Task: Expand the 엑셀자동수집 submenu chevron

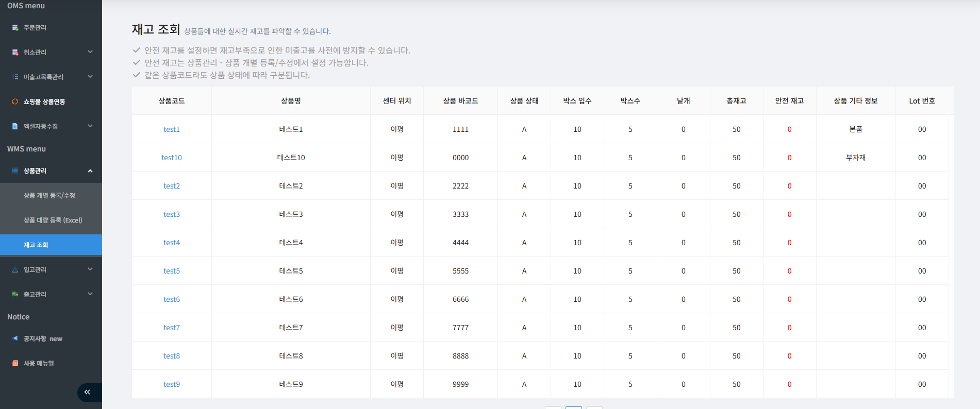Action: click(90, 126)
